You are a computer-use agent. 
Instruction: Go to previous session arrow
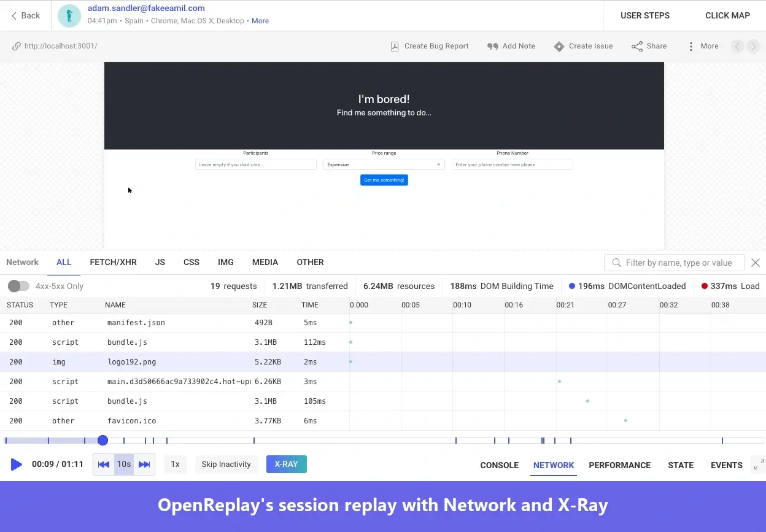pyautogui.click(x=737, y=46)
